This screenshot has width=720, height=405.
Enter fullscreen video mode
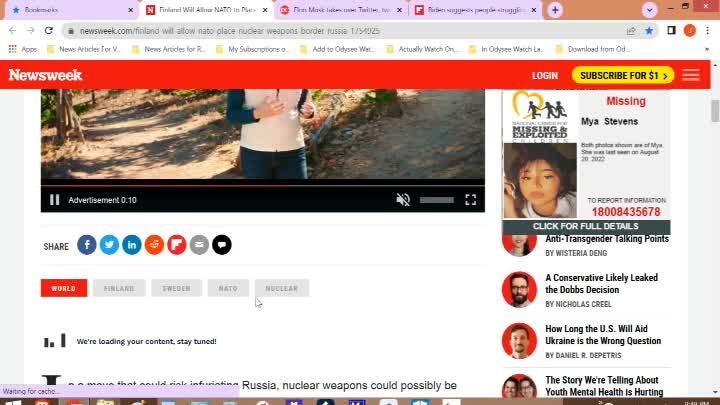point(471,200)
